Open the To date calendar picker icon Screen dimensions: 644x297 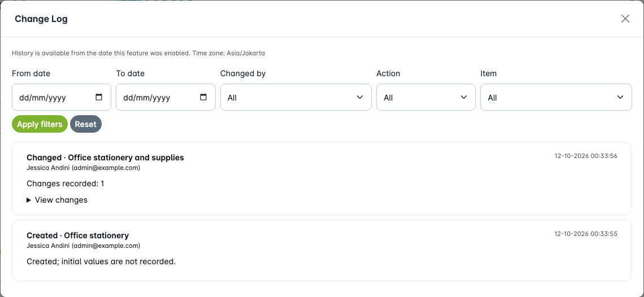[x=203, y=97]
